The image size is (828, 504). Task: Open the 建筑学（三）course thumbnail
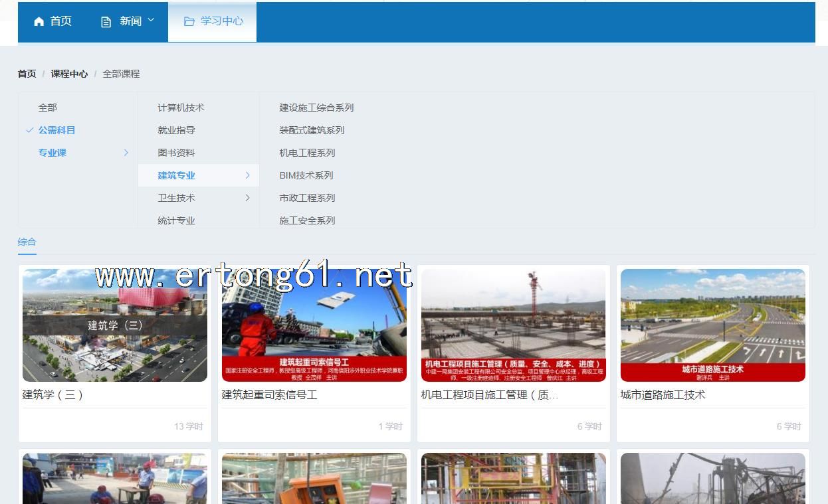(115, 325)
